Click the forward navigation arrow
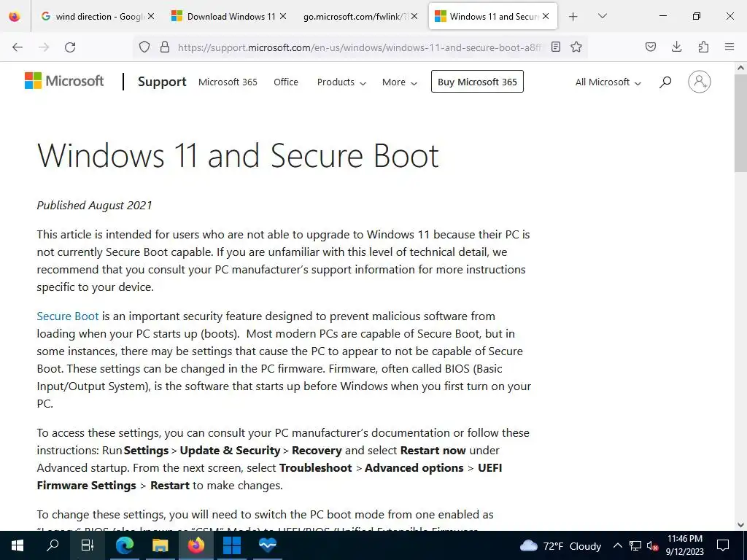The height and width of the screenshot is (560, 747). coord(44,47)
